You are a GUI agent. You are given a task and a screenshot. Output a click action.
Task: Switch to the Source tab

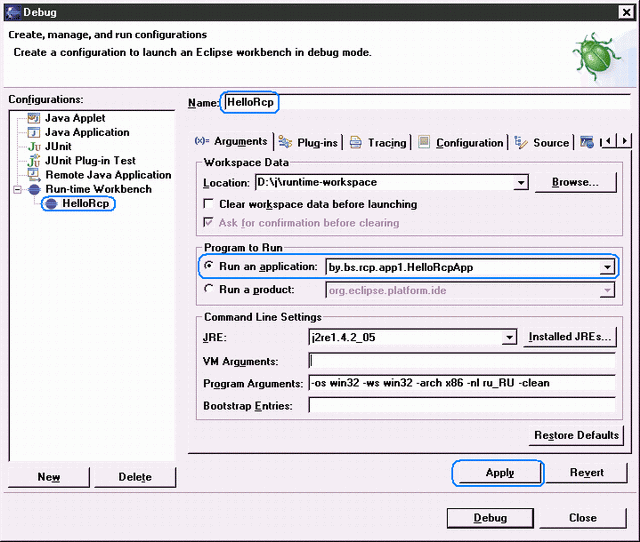542,142
